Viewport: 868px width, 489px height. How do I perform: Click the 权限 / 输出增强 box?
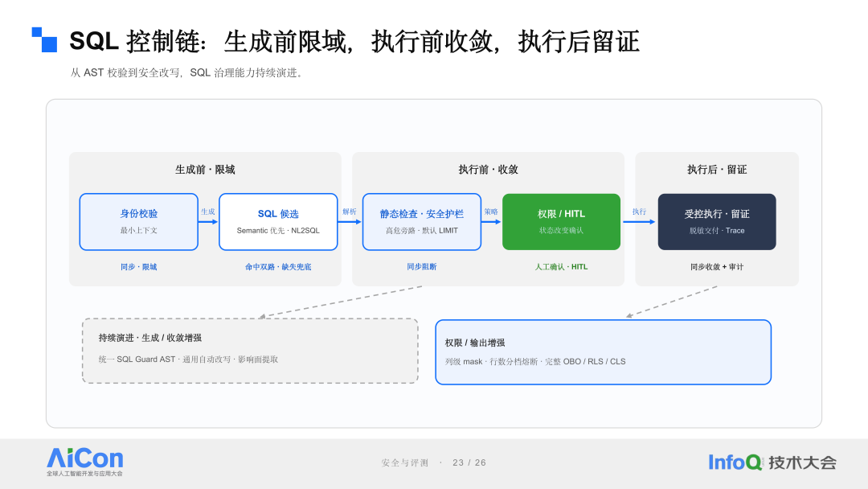(x=604, y=352)
